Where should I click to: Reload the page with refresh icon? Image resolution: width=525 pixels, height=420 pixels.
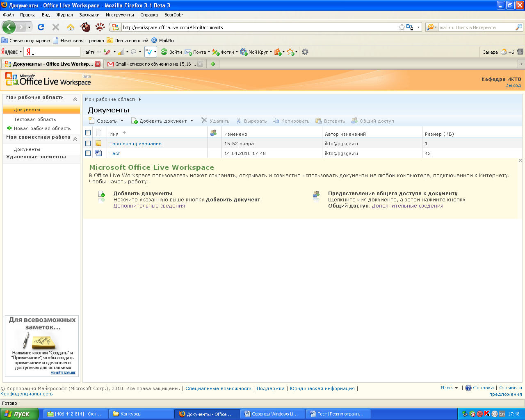point(41,27)
